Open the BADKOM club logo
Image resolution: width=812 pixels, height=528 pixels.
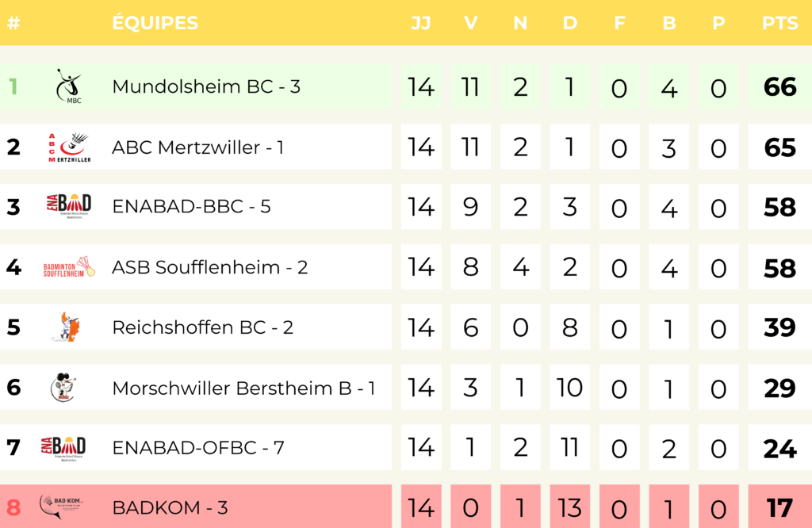61,507
